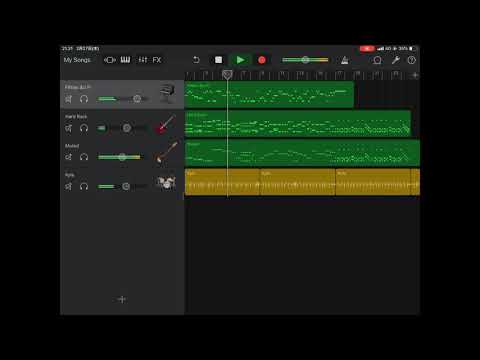Mute the piano track
The image size is (480, 360).
click(68, 99)
